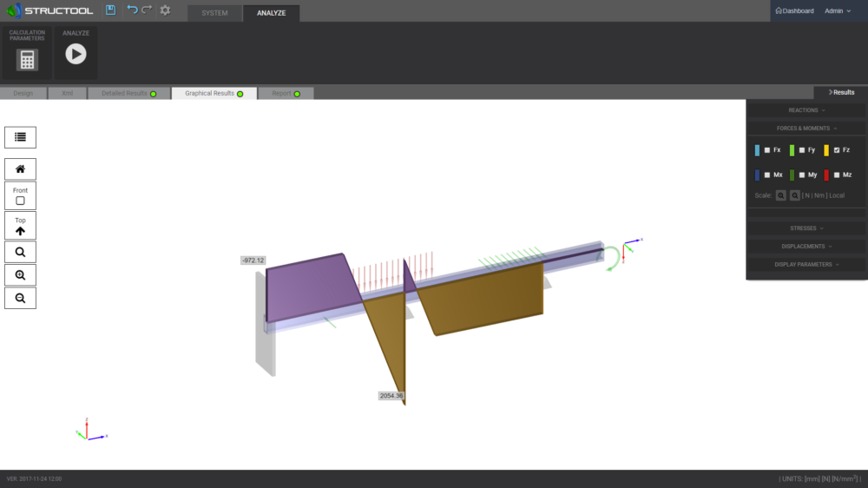The image size is (868, 488).
Task: Redo the last action
Action: (147, 10)
